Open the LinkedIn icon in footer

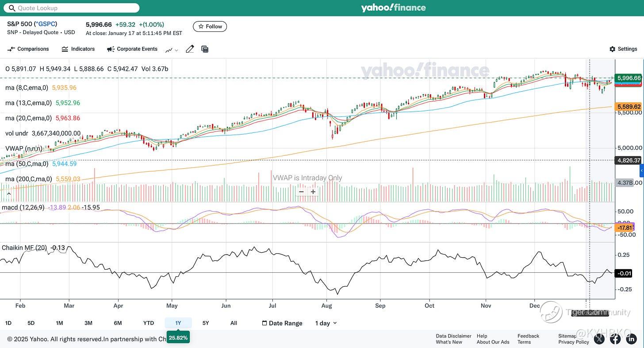tap(631, 339)
